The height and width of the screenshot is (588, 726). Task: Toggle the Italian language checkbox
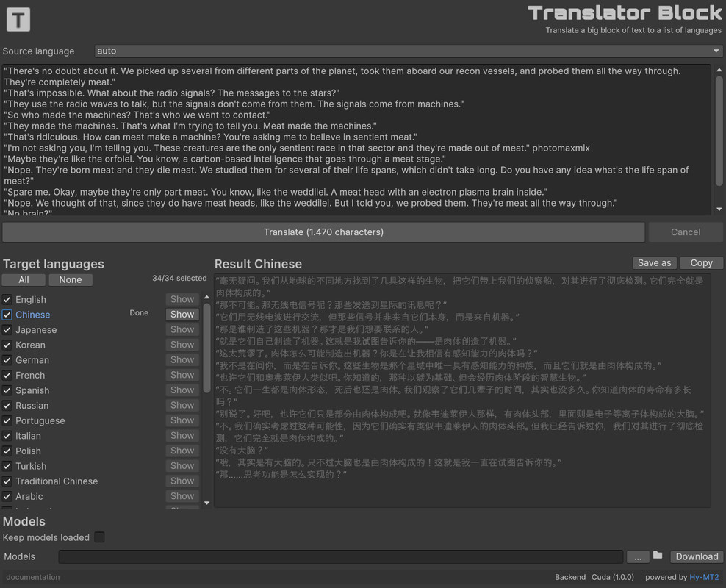click(x=7, y=436)
